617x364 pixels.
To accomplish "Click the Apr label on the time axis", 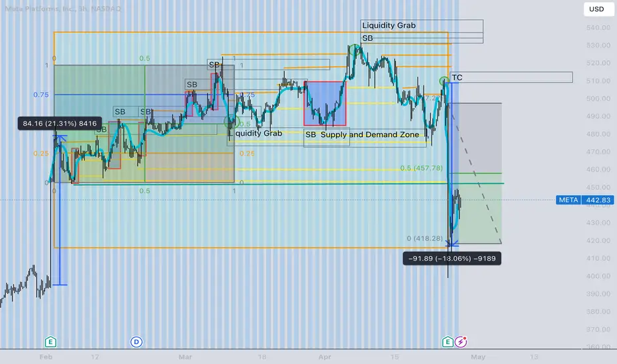I will [324, 357].
